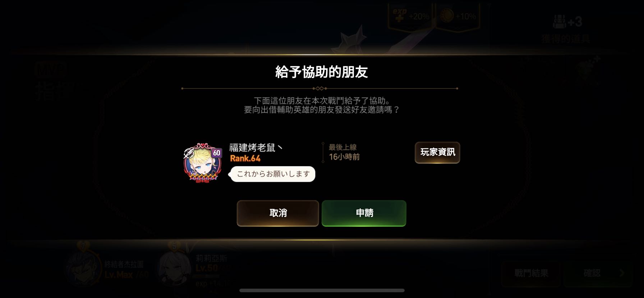Screen dimensions: 644x298
Task: Tap the dimmed 戰鬥結果 button
Action: click(531, 274)
